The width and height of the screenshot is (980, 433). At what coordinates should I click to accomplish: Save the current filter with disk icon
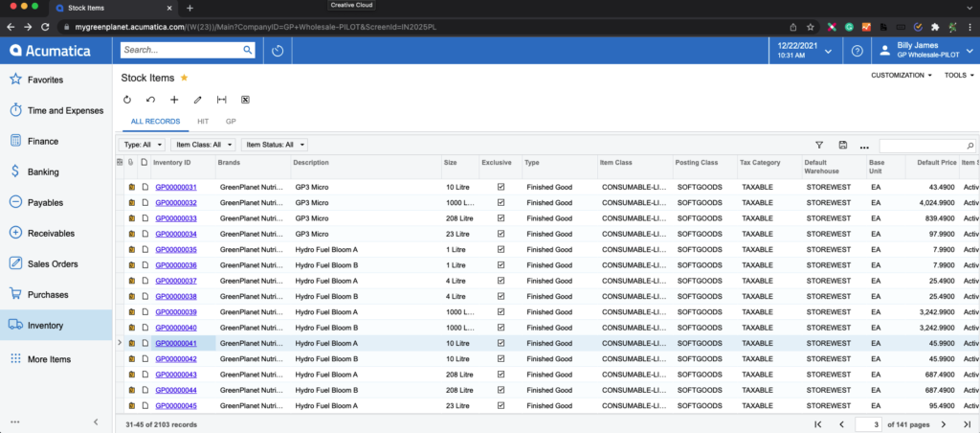point(842,146)
